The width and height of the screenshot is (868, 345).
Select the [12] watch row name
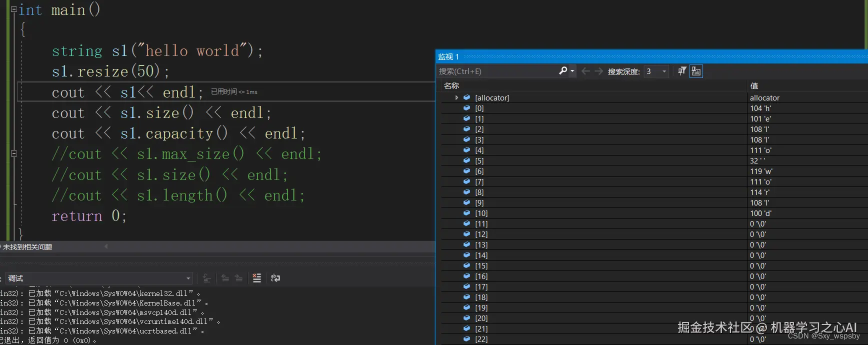pyautogui.click(x=481, y=234)
